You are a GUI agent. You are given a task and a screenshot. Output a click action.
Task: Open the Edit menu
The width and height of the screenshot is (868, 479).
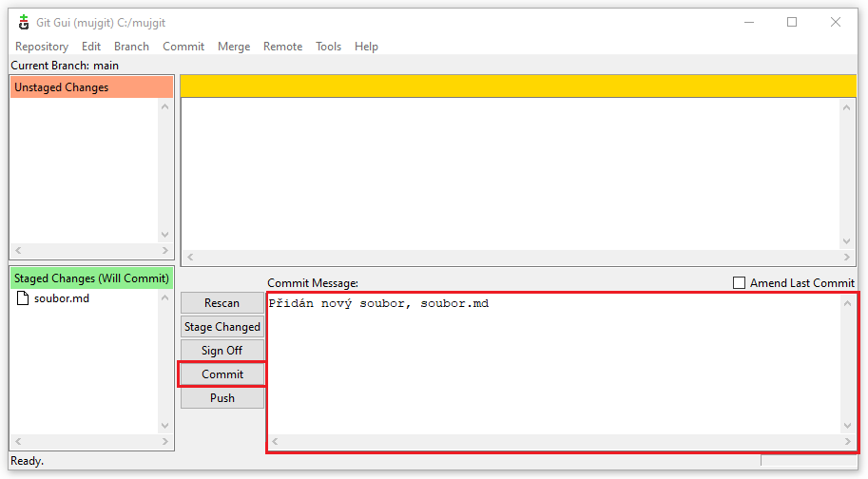[x=90, y=47]
